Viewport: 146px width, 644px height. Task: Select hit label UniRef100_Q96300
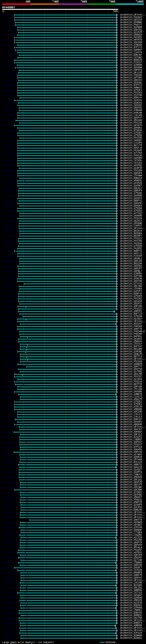131,80
